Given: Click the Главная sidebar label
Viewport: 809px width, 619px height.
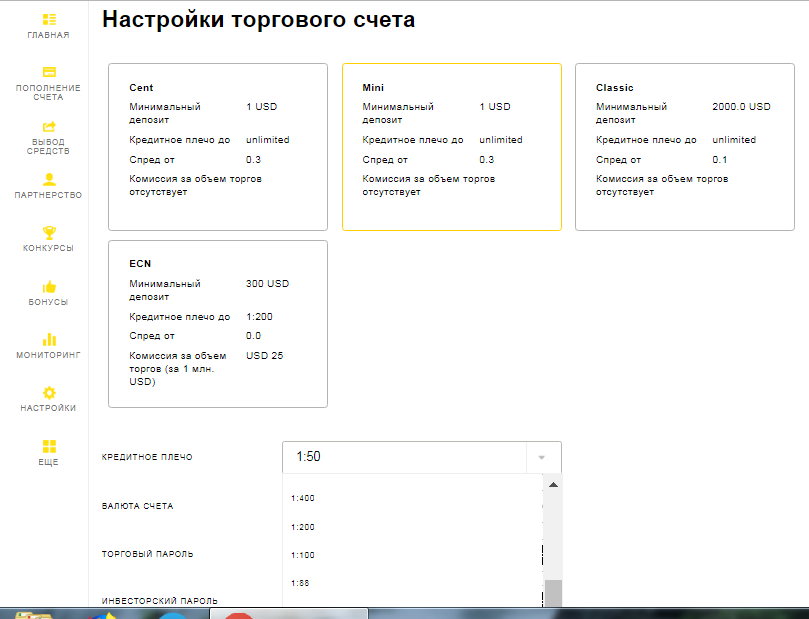Looking at the screenshot, I should pos(48,35).
